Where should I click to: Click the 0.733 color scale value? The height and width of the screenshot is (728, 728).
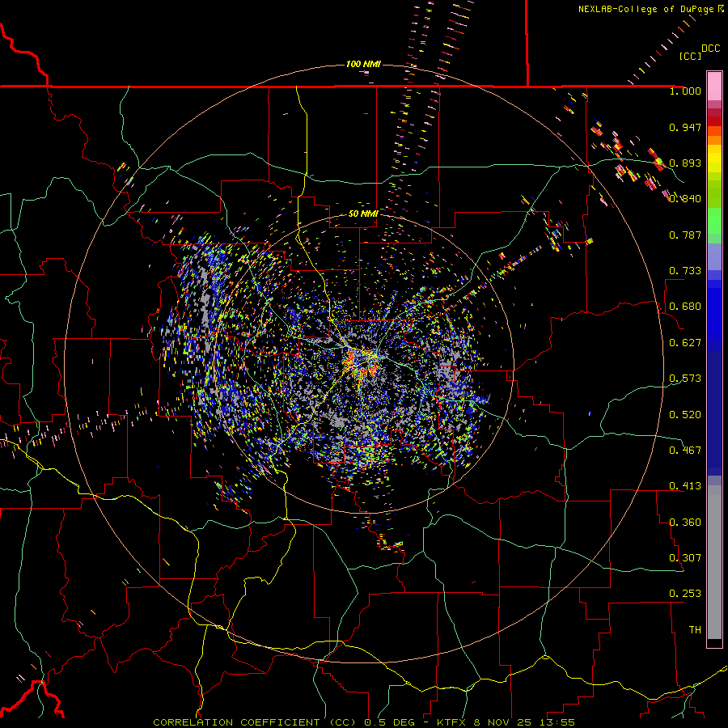tap(685, 271)
